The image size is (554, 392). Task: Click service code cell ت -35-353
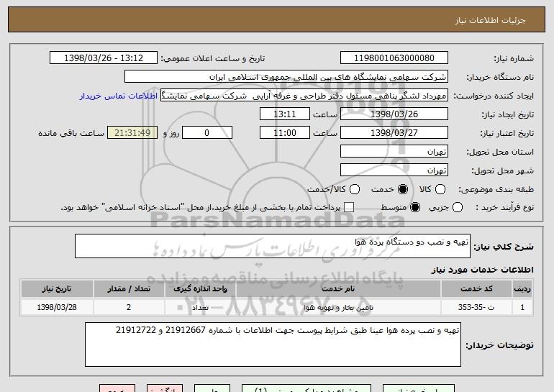(476, 307)
